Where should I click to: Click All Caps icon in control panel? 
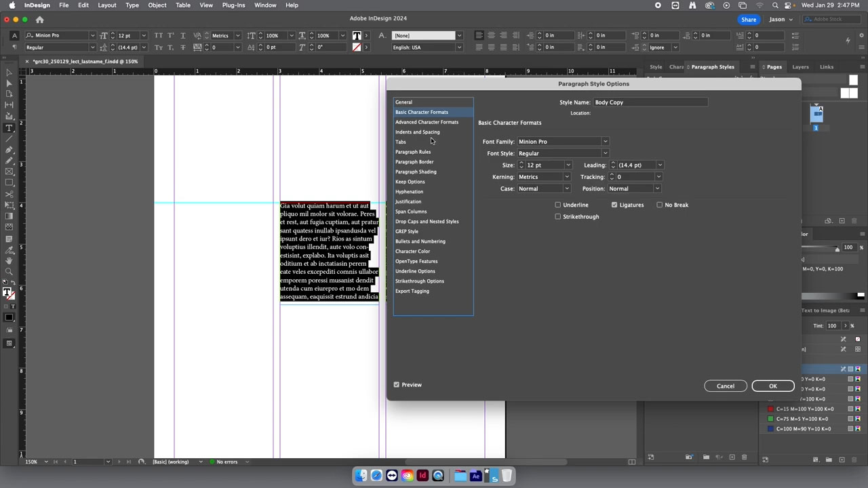click(x=159, y=35)
